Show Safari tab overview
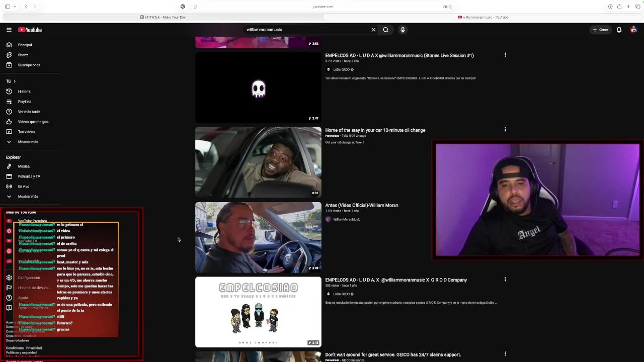The width and height of the screenshot is (644, 362). coord(637,7)
